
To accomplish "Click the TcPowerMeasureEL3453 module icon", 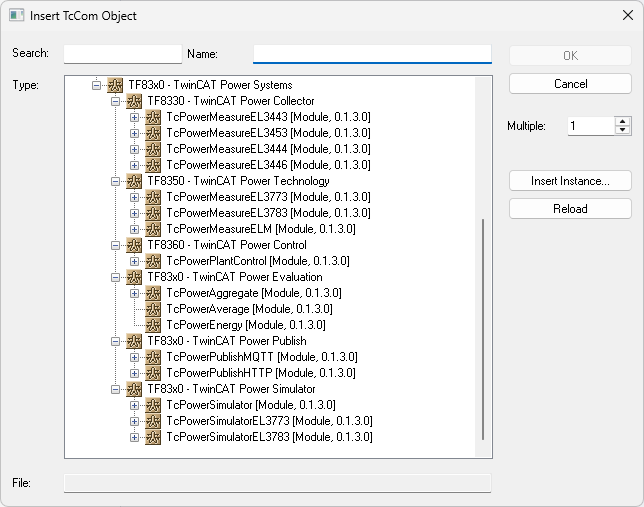I will (x=153, y=133).
